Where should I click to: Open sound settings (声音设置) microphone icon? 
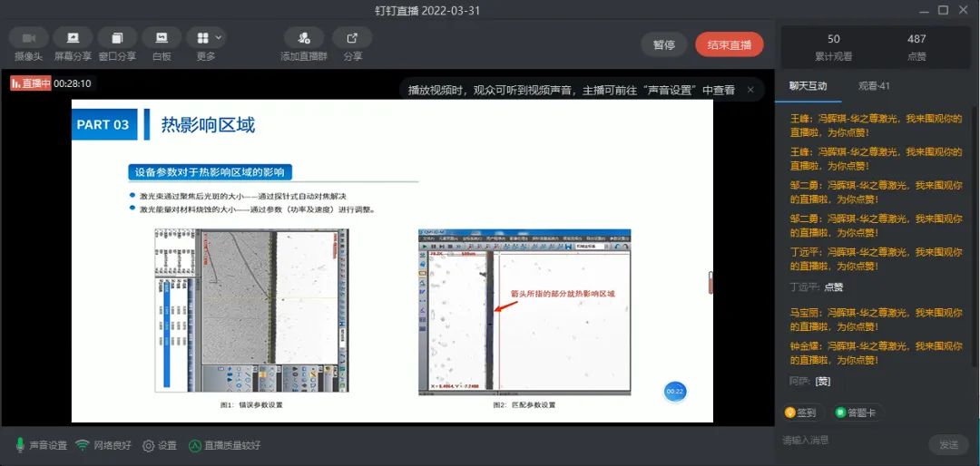(x=21, y=445)
